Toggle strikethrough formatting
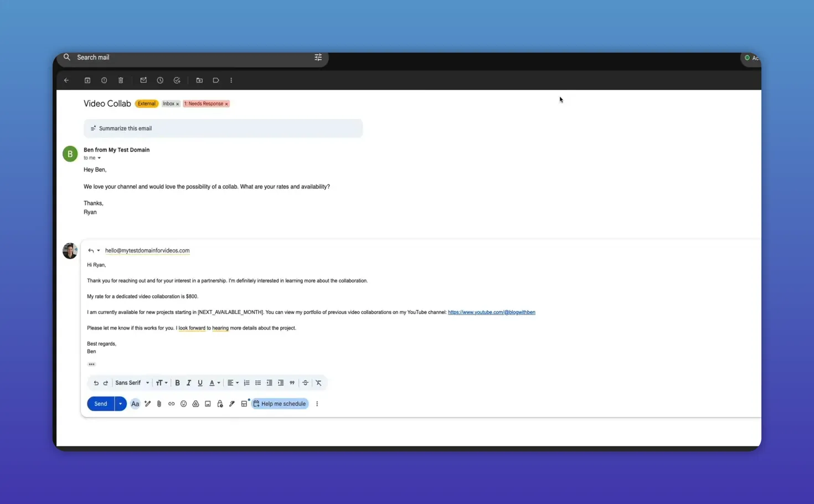814x504 pixels. 305,383
